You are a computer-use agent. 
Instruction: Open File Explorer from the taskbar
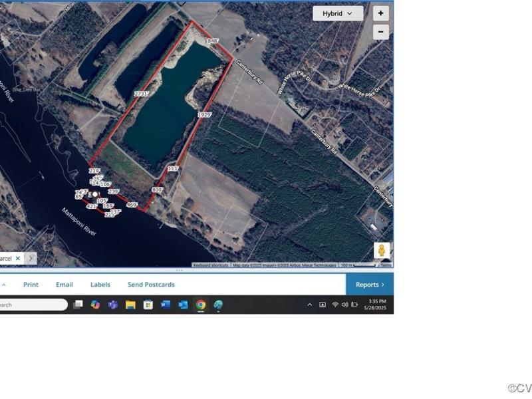[x=130, y=305]
